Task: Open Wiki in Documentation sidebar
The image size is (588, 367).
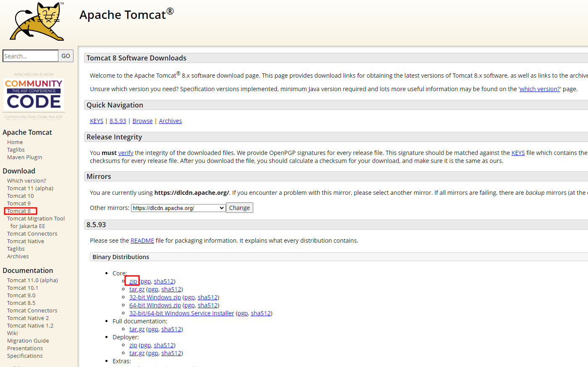Action: (13, 333)
